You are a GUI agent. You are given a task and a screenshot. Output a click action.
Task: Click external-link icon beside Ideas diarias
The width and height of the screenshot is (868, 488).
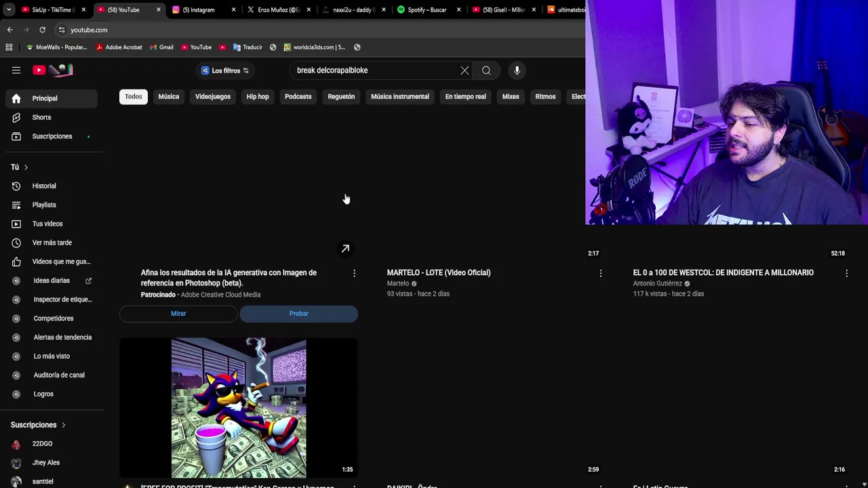pyautogui.click(x=88, y=281)
